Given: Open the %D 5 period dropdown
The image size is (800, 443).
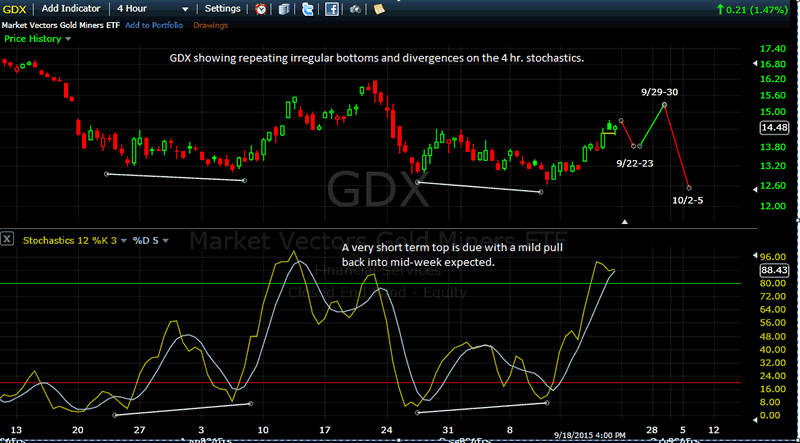Looking at the screenshot, I should tap(165, 239).
